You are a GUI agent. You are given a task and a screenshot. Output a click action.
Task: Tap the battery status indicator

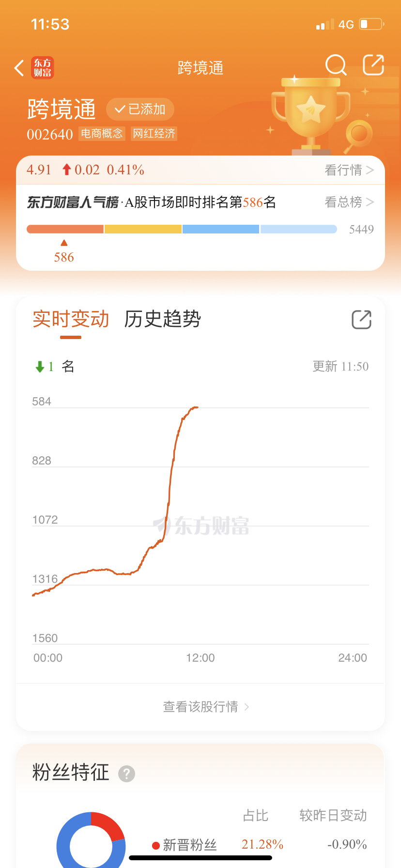click(371, 24)
